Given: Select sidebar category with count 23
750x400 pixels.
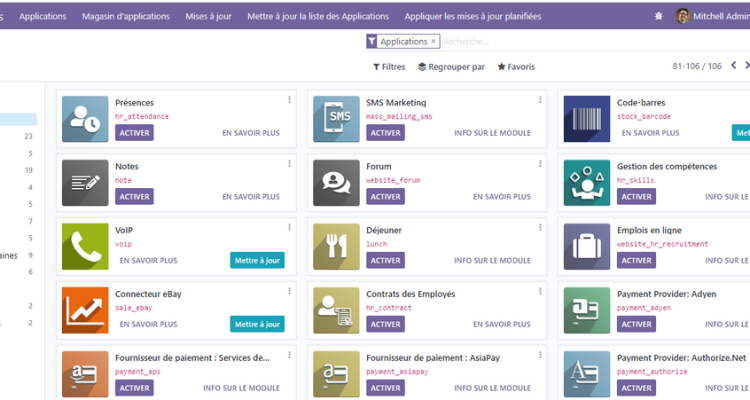Looking at the screenshot, I should 29,136.
